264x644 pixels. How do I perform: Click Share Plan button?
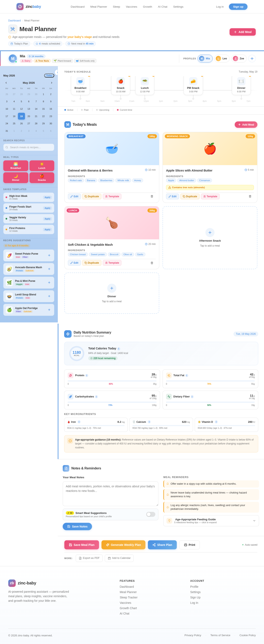pyautogui.click(x=162, y=545)
